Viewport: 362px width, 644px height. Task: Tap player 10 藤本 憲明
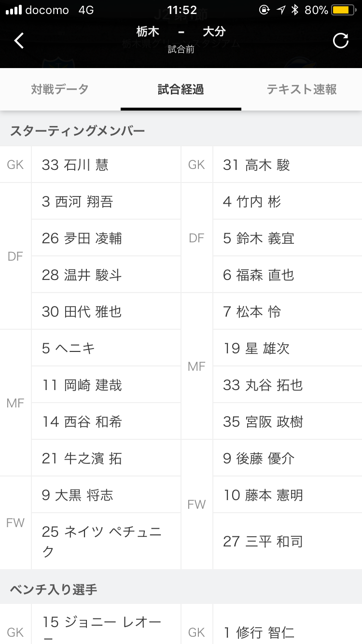coord(287,495)
